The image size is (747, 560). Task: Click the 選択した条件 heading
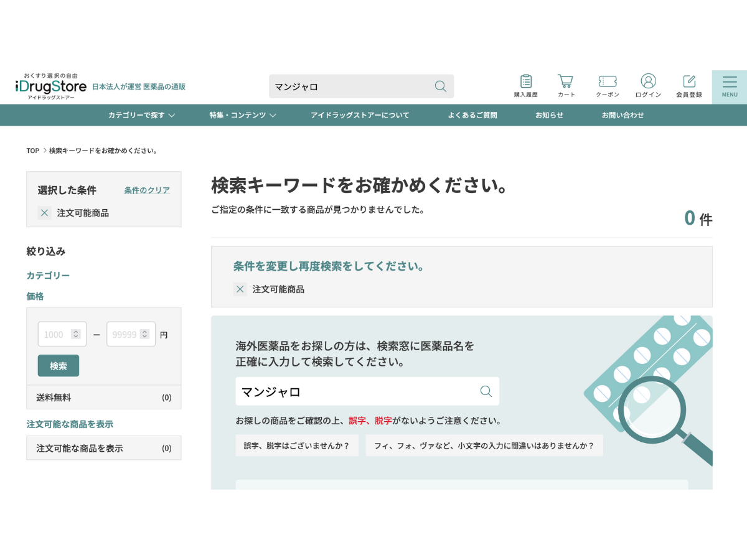(x=67, y=190)
